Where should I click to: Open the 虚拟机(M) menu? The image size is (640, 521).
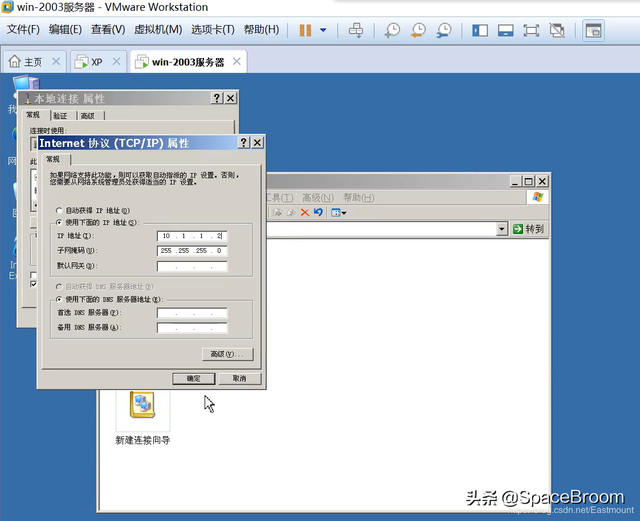tap(158, 29)
